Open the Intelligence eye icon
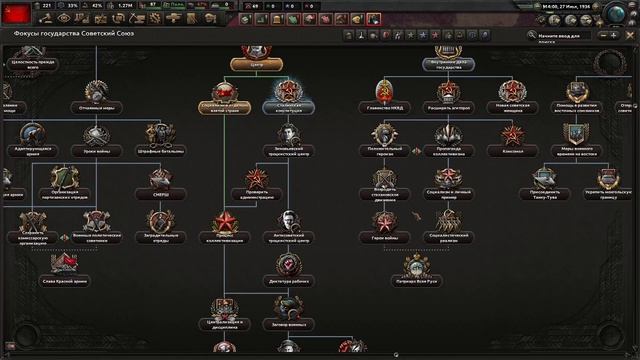This screenshot has width=640, height=360. point(64,18)
